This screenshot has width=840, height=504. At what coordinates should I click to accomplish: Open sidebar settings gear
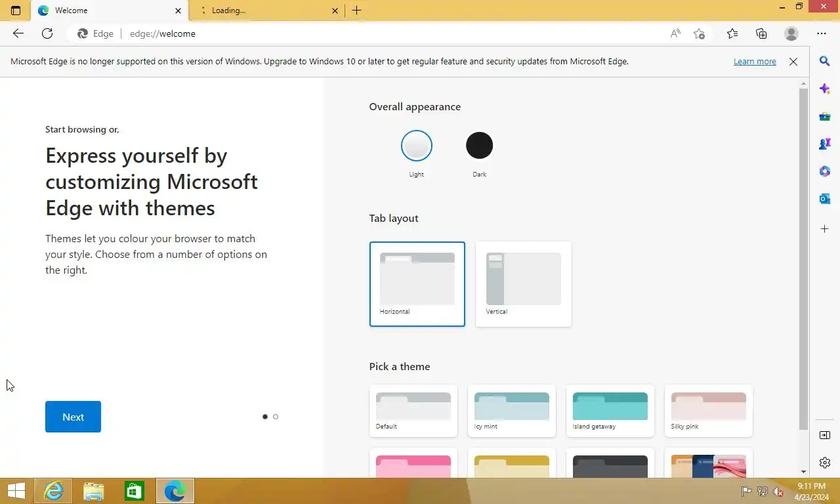pyautogui.click(x=825, y=463)
